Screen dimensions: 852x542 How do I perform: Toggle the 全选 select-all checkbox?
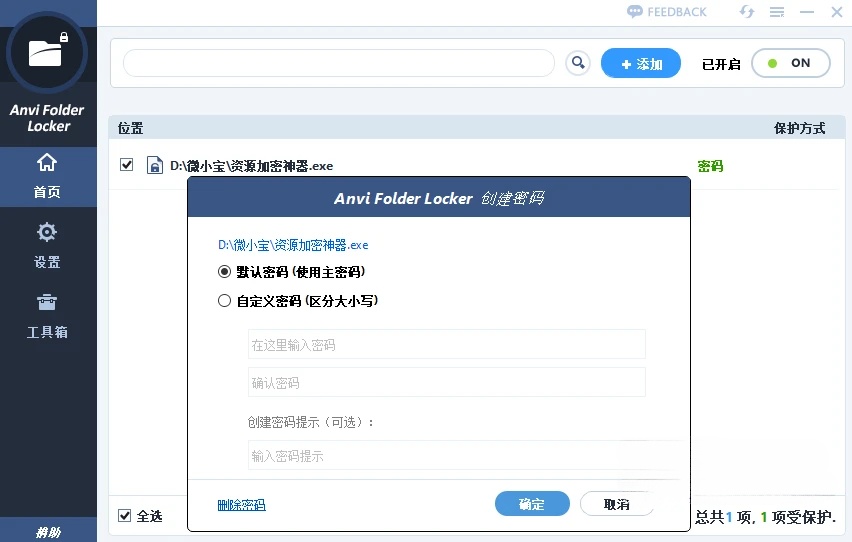pos(124,515)
